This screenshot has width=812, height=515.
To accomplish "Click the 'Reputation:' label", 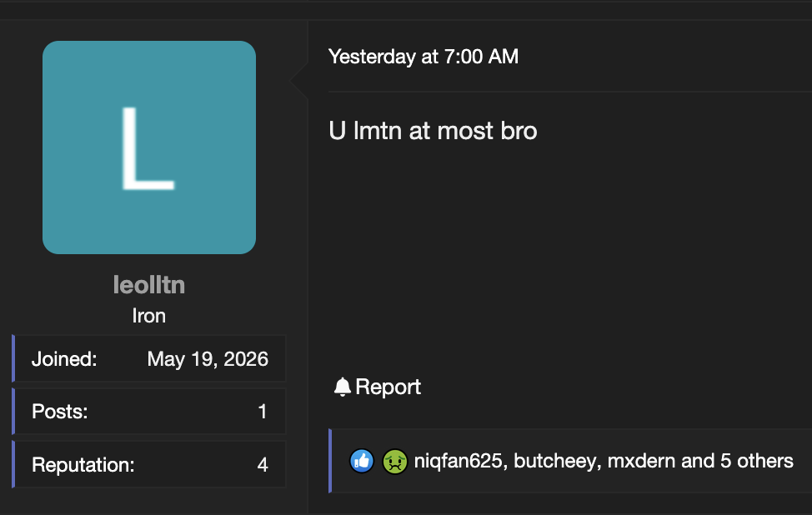I will pyautogui.click(x=83, y=465).
